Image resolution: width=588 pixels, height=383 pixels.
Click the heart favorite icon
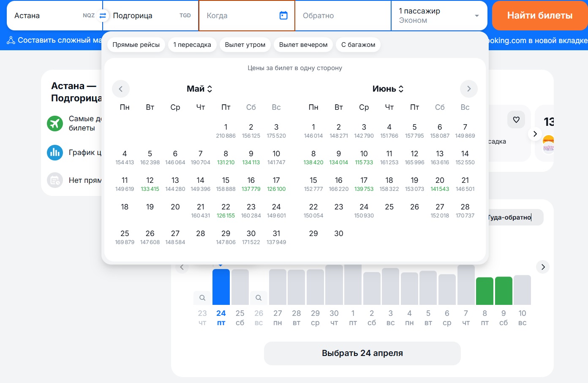pyautogui.click(x=516, y=120)
